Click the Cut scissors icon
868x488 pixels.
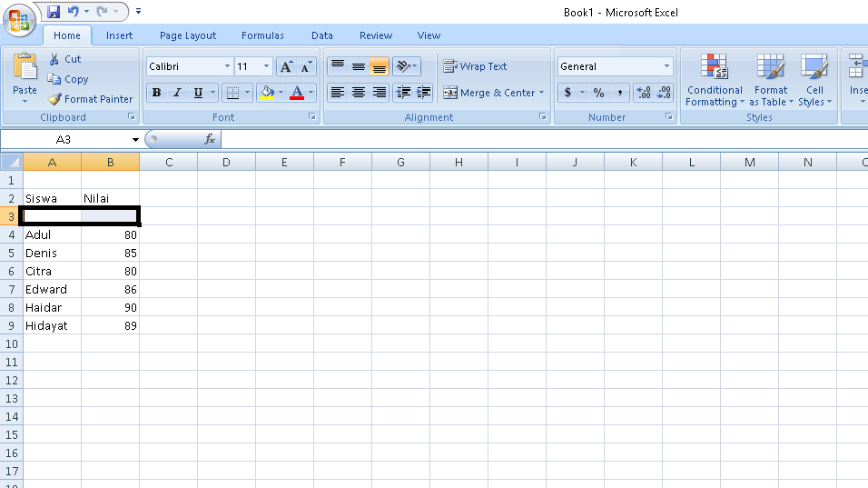point(54,59)
